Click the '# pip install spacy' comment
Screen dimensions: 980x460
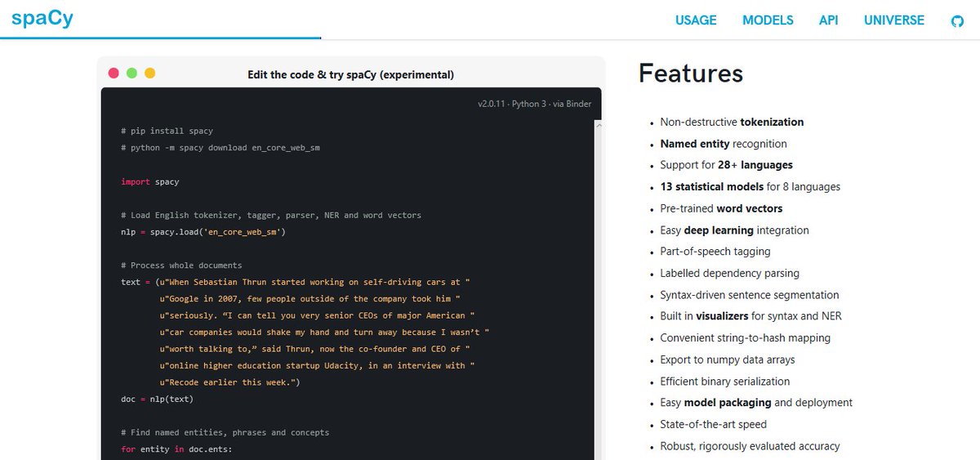[x=167, y=131]
